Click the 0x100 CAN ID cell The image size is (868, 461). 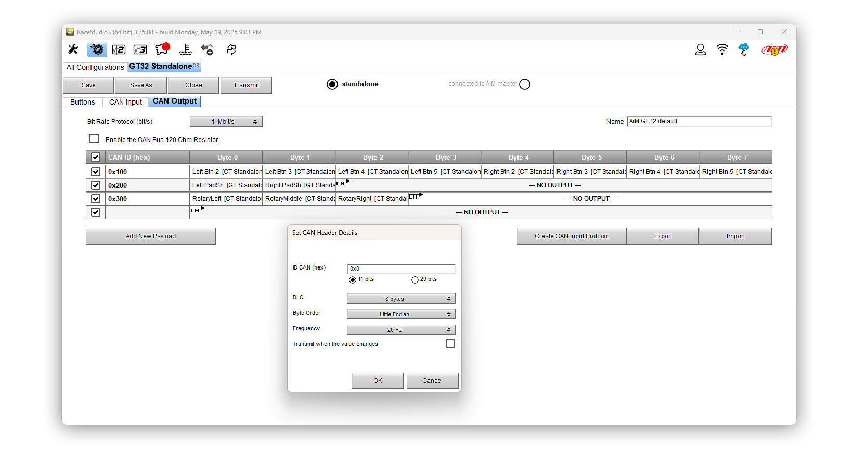point(148,172)
